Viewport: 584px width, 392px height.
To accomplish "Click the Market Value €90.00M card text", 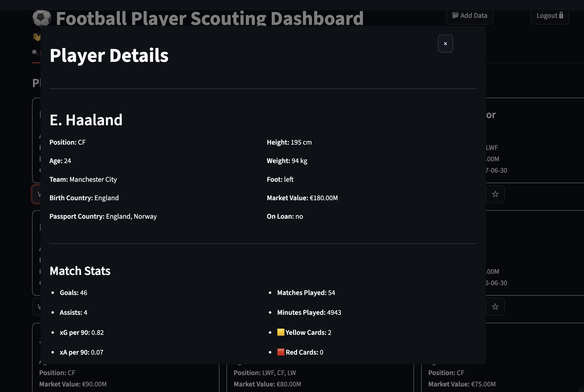I will coord(73,384).
